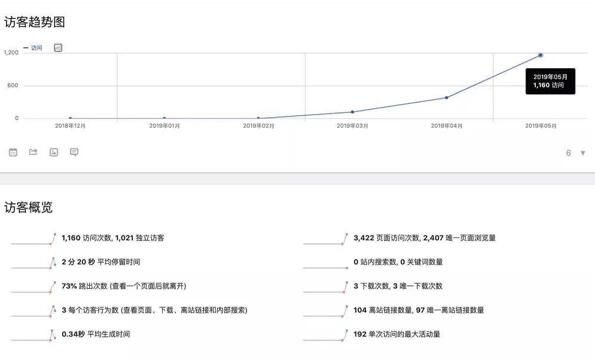
Task: Click the 2019年04月 axis label
Action: pyautogui.click(x=447, y=126)
